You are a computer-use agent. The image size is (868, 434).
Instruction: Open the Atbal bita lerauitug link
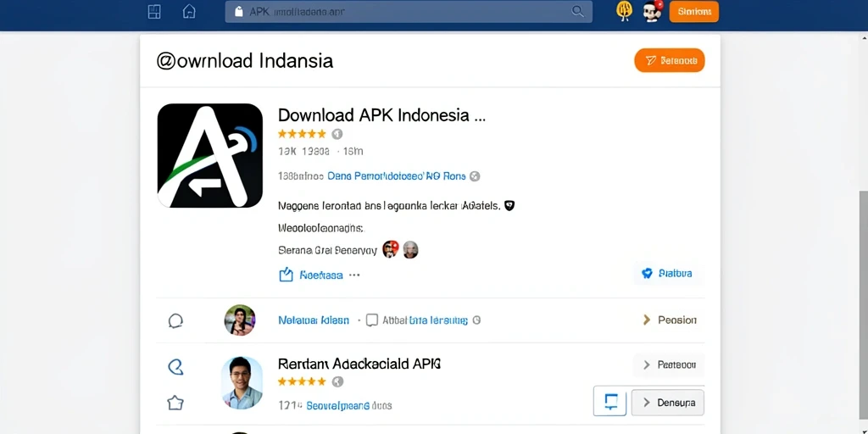pos(426,320)
